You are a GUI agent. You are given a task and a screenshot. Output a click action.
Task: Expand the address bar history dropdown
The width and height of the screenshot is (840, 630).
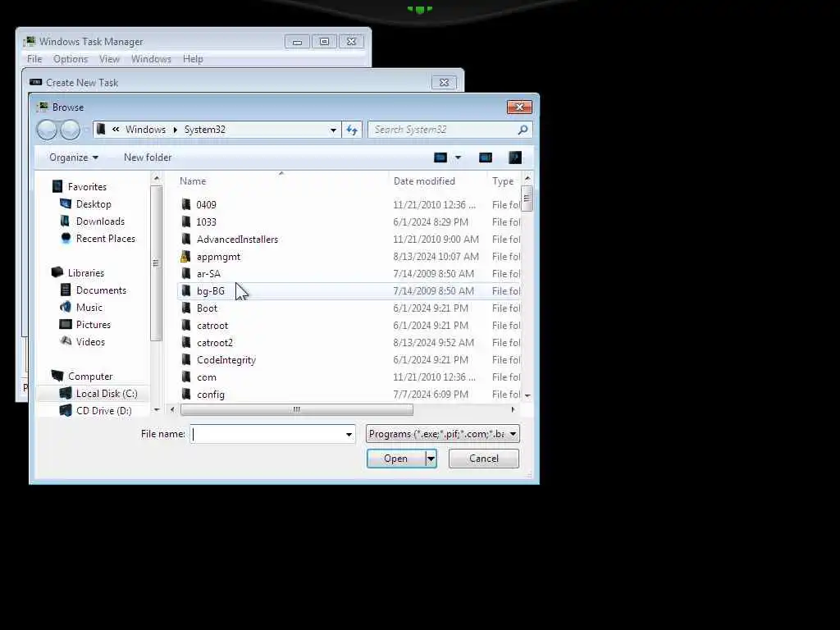pyautogui.click(x=333, y=130)
